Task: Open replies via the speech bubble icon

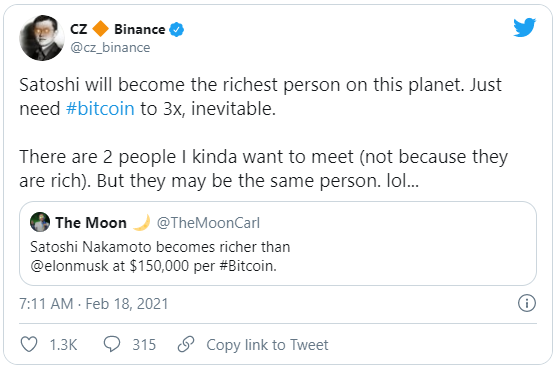Action: tap(112, 344)
